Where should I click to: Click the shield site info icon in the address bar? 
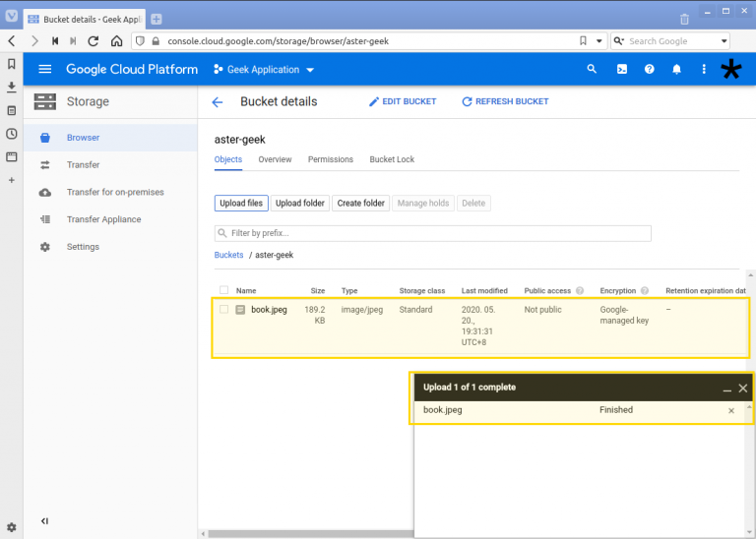pyautogui.click(x=140, y=41)
